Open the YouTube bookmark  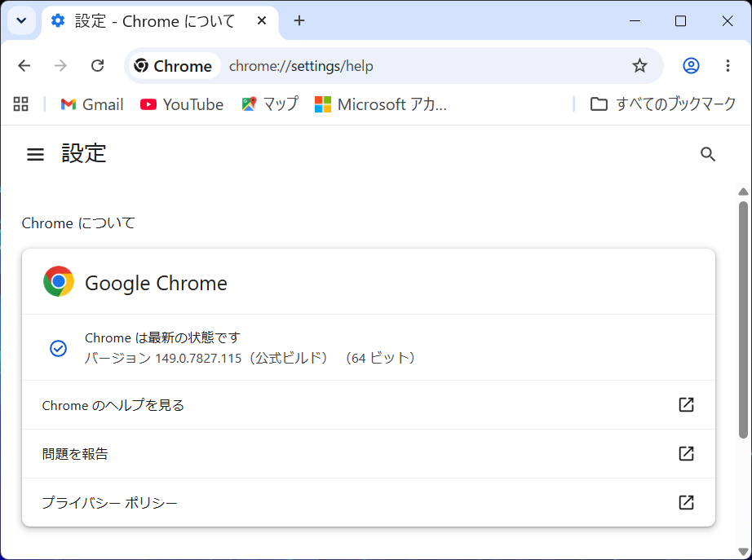tap(182, 104)
